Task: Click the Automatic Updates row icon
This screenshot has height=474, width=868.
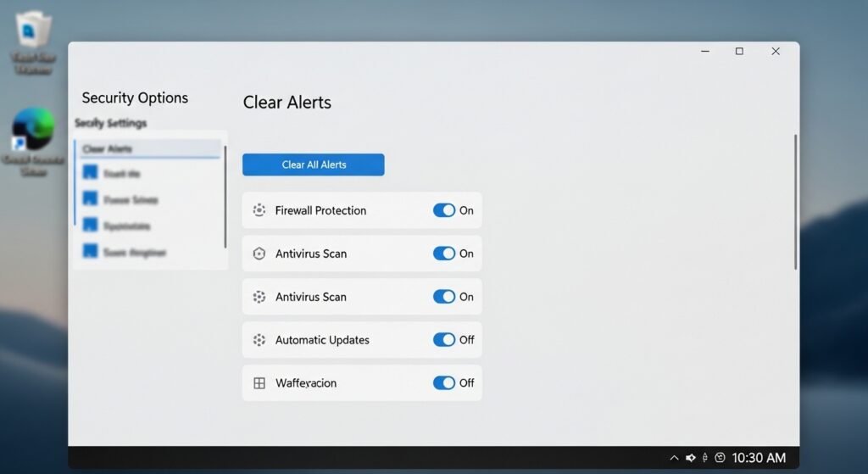Action: click(259, 340)
